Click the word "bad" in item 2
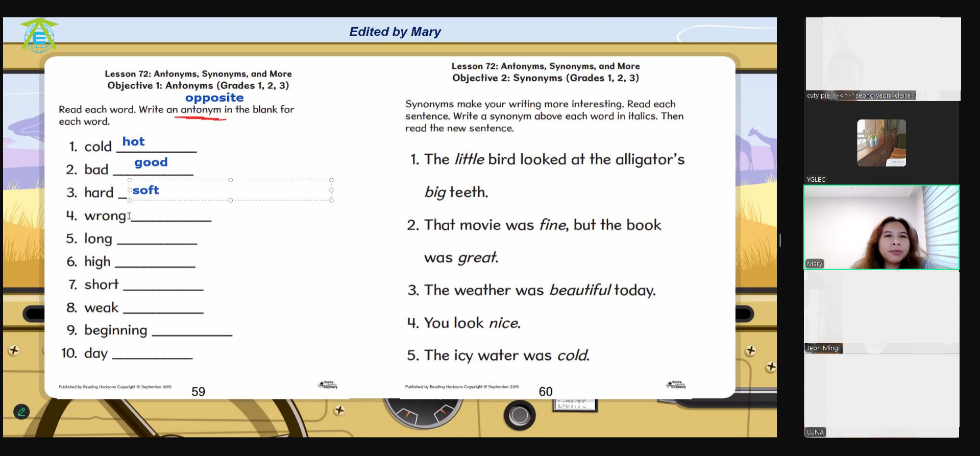This screenshot has height=456, width=980. (x=96, y=170)
